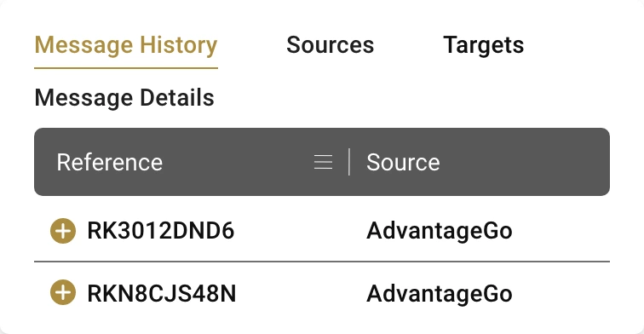The height and width of the screenshot is (334, 644).
Task: Click AdvantageGo in the RK3012DND6 row
Action: coord(439,231)
